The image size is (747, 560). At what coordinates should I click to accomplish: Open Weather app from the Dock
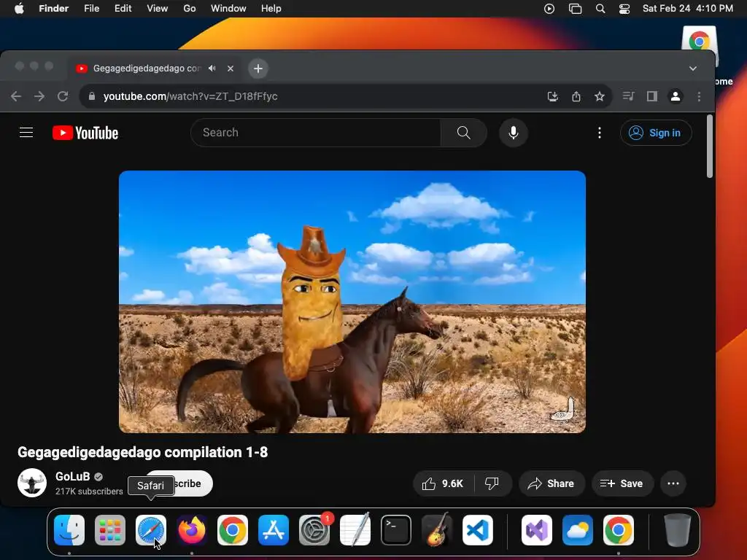pyautogui.click(x=578, y=530)
